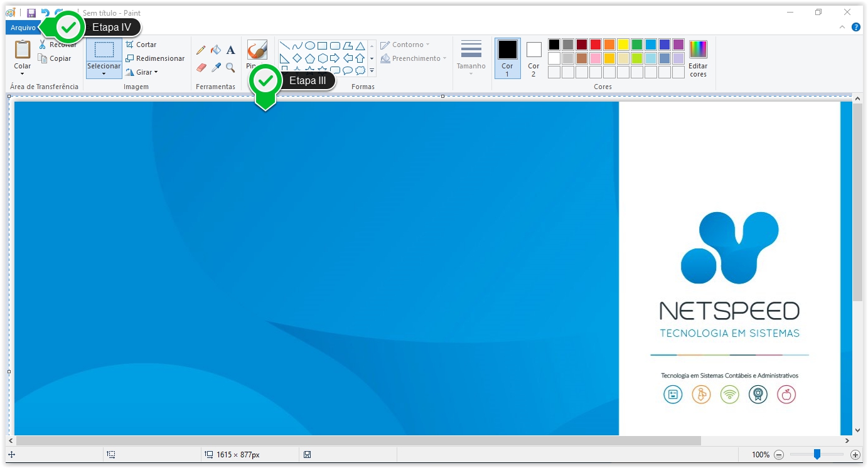Click the zoom slider handle

click(817, 454)
